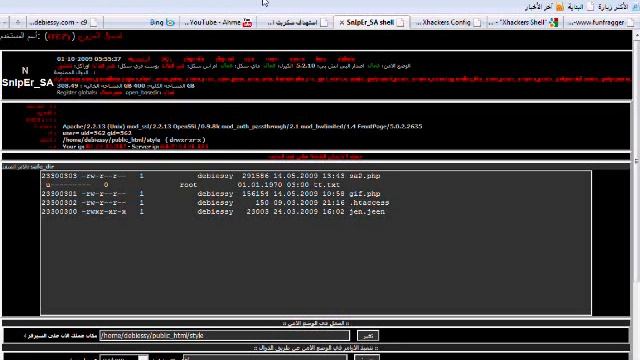Click the colorful favicon on Xhackers Shell tab
The image size is (640, 360).
tap(553, 22)
